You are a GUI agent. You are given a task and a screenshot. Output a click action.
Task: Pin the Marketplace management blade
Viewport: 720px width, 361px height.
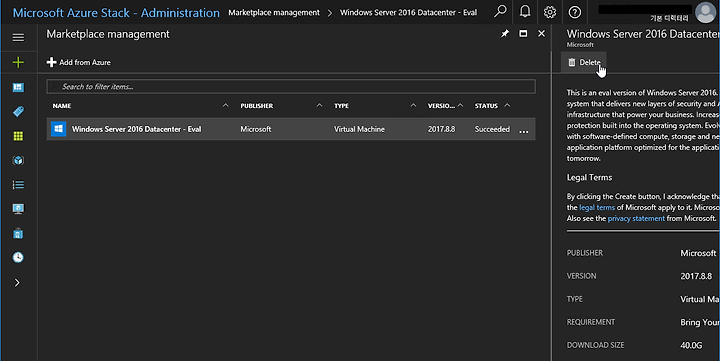click(505, 34)
